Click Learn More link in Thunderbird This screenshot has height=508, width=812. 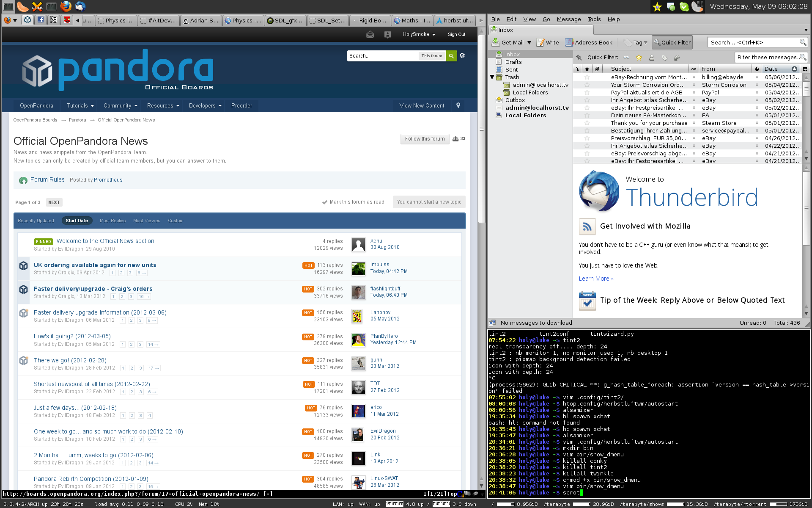coord(596,279)
